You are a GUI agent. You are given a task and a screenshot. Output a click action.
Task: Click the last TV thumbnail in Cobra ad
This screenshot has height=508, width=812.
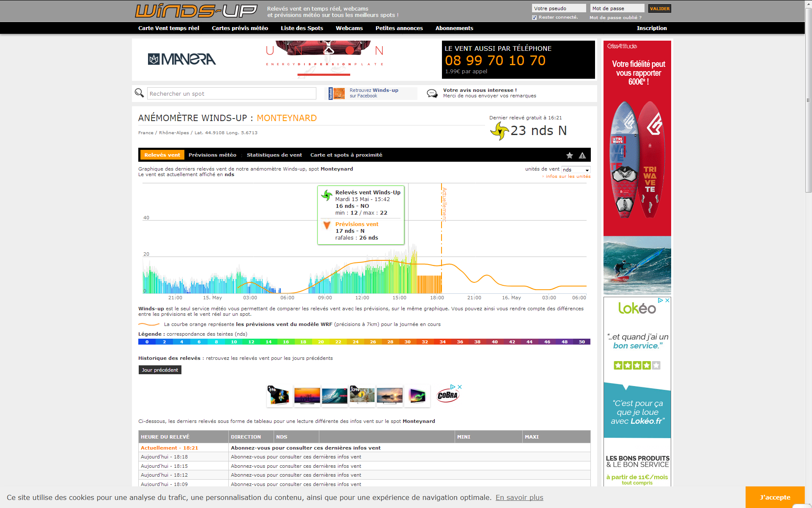[417, 396]
